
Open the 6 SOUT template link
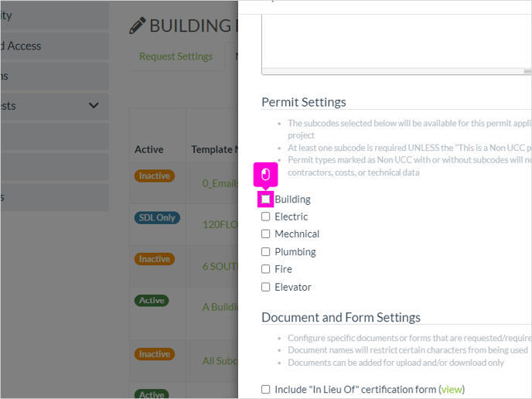click(x=220, y=266)
